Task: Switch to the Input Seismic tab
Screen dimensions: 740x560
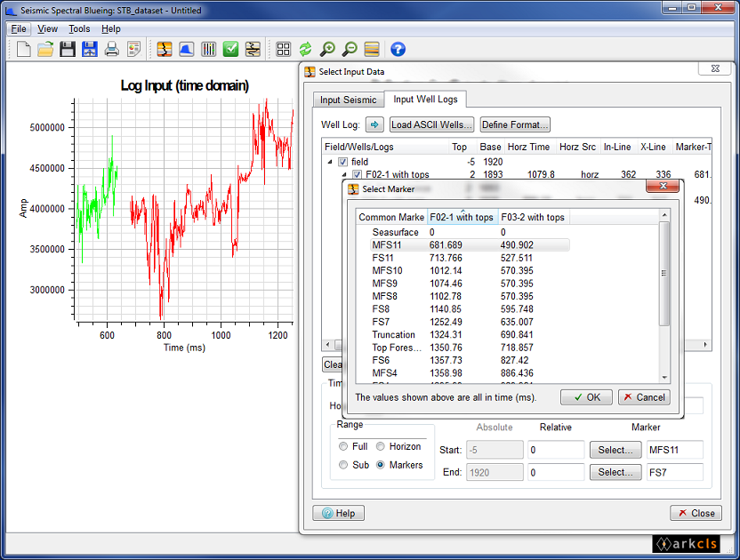Action: 349,100
